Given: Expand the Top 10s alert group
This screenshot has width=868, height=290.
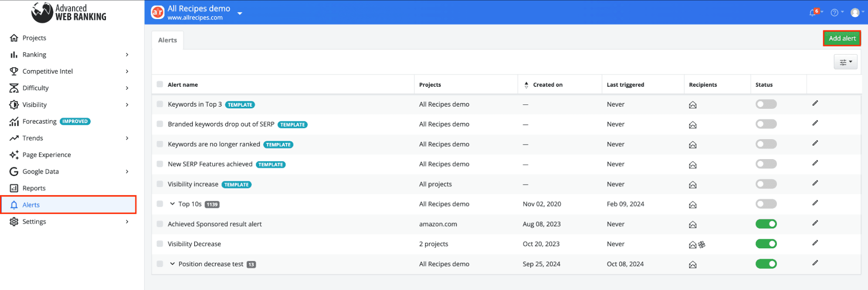Looking at the screenshot, I should pyautogui.click(x=172, y=203).
